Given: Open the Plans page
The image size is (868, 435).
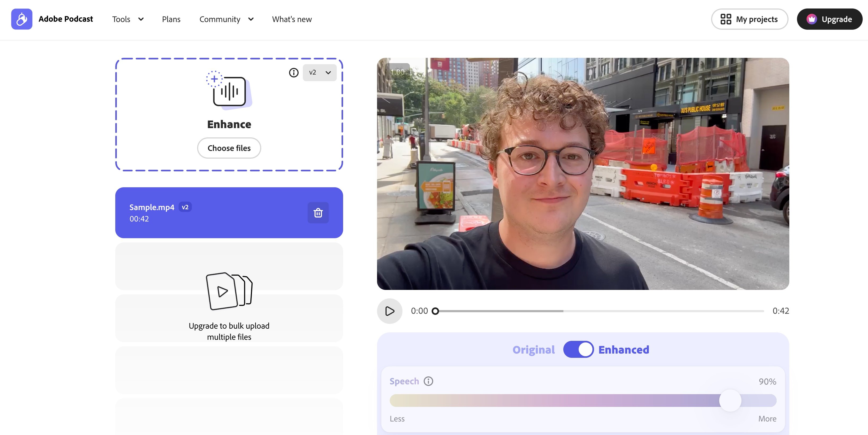Looking at the screenshot, I should click(x=171, y=19).
